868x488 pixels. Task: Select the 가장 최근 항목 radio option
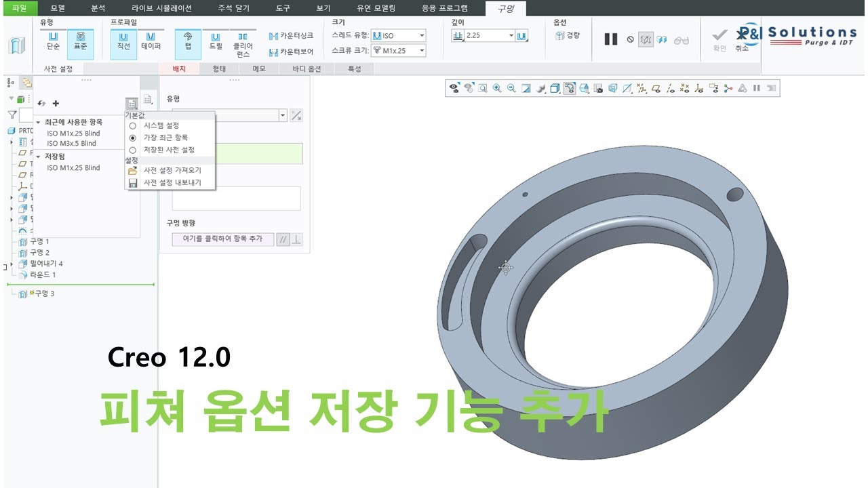click(x=132, y=138)
